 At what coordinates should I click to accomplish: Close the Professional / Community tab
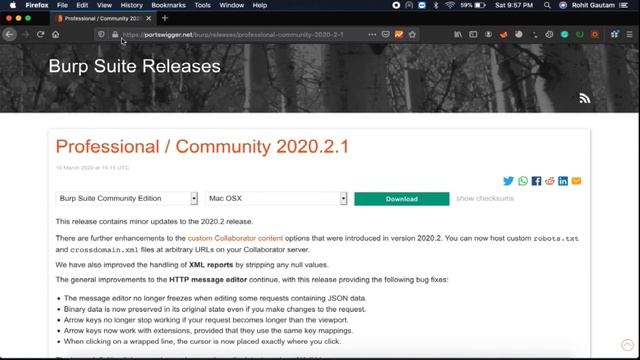[149, 18]
